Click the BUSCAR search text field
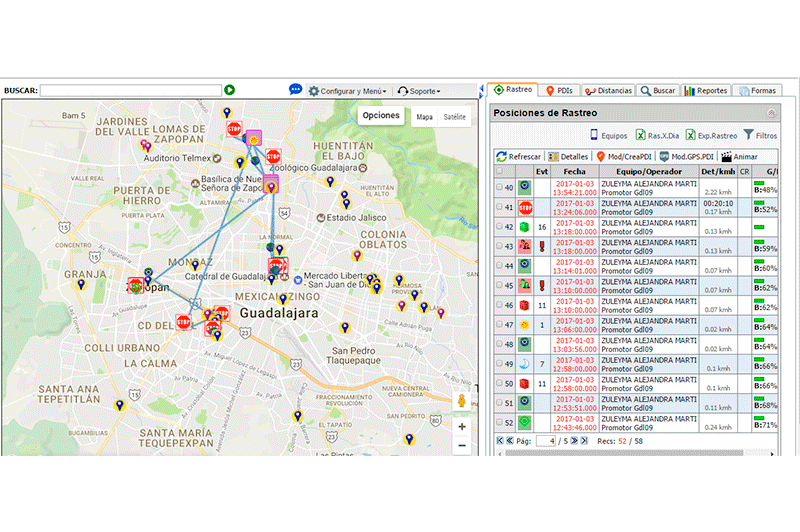Image resolution: width=800 pixels, height=532 pixels. [x=130, y=90]
